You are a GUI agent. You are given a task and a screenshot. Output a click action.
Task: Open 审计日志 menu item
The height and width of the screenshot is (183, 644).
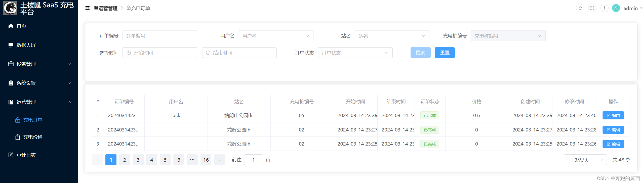[x=39, y=155]
